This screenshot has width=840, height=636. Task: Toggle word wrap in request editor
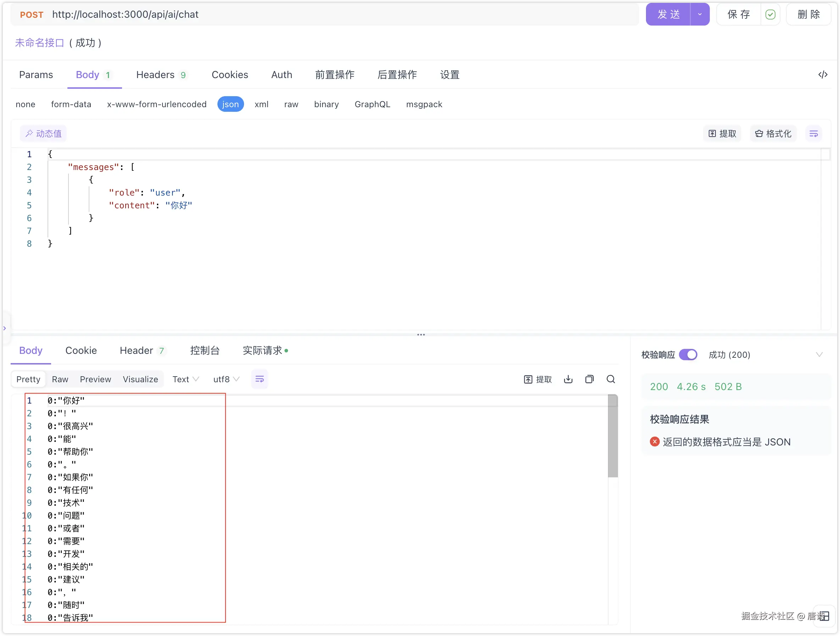[813, 134]
